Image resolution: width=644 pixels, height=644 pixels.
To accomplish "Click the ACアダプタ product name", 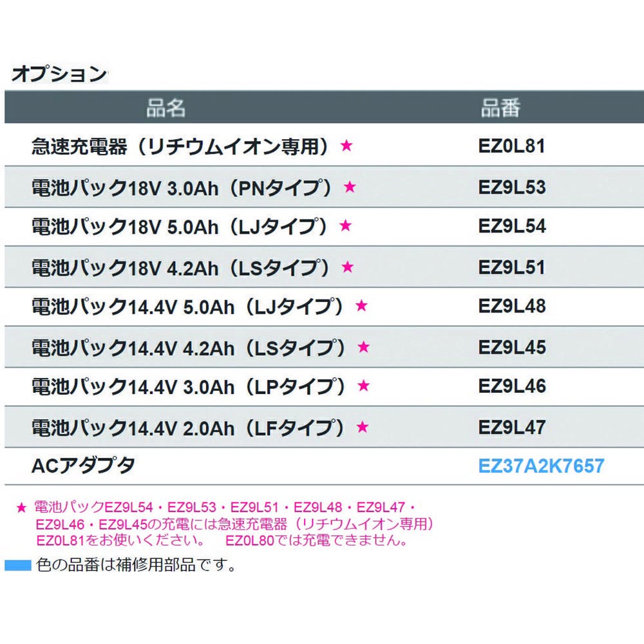I will (x=83, y=466).
